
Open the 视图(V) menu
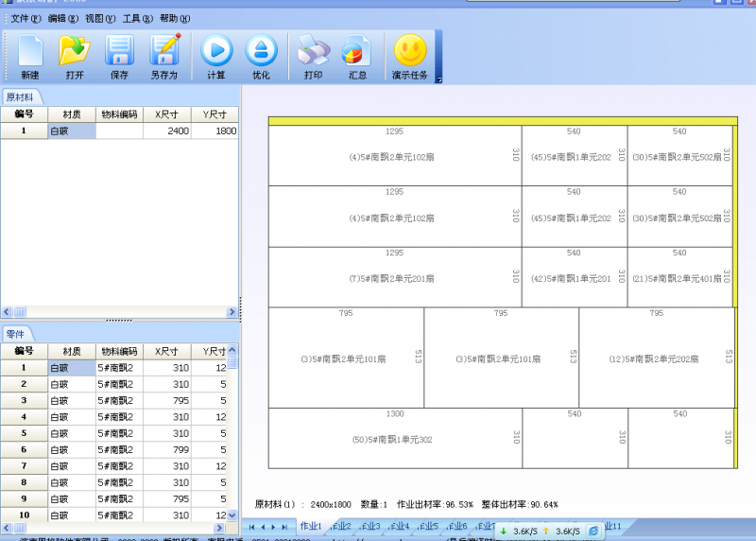point(100,18)
